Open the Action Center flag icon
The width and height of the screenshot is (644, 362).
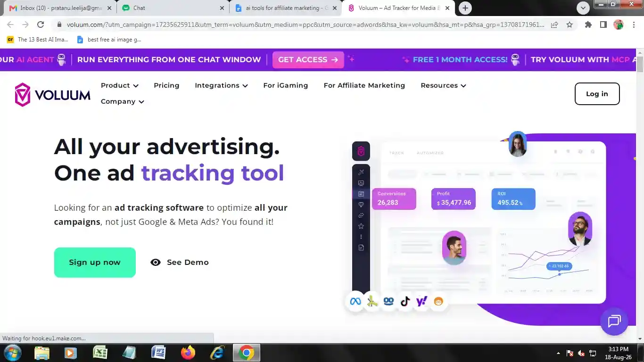[570, 353]
